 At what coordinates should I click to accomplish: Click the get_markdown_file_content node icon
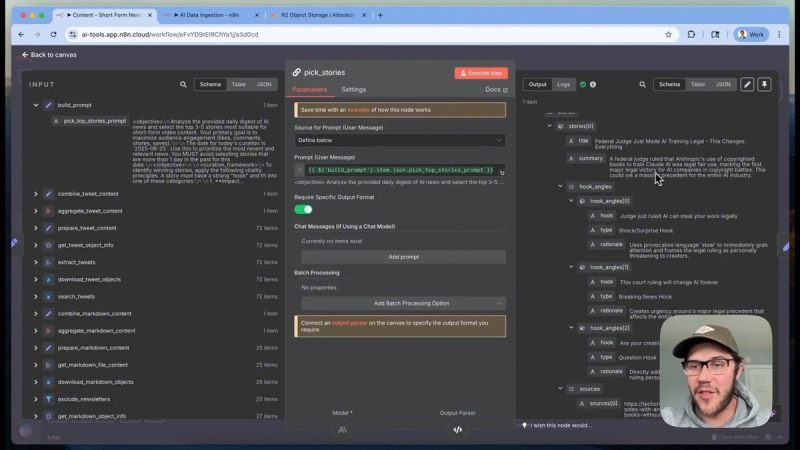(x=48, y=365)
